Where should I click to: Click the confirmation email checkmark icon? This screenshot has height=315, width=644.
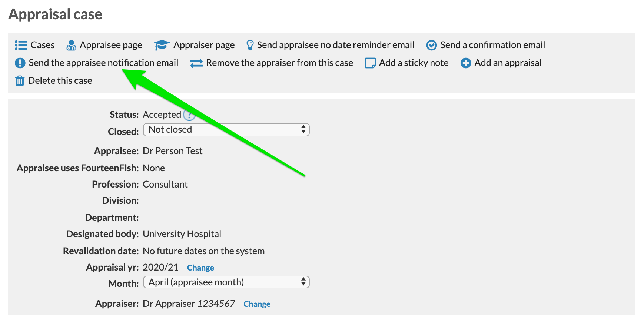432,45
